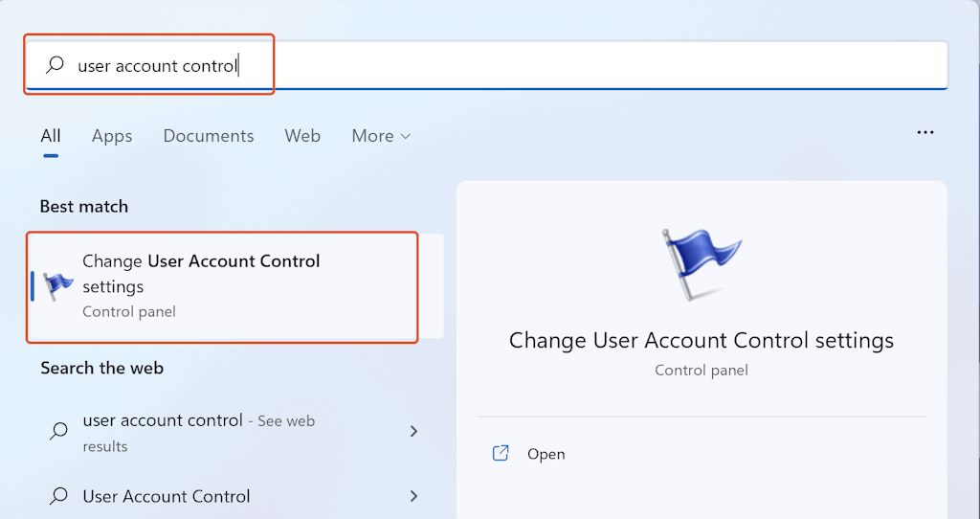
Task: Click the blue flag icon in best match
Action: click(58, 286)
